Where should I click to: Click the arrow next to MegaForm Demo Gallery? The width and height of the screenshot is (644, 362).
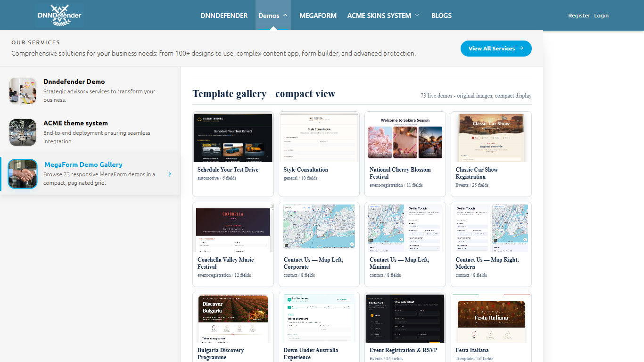tap(170, 174)
